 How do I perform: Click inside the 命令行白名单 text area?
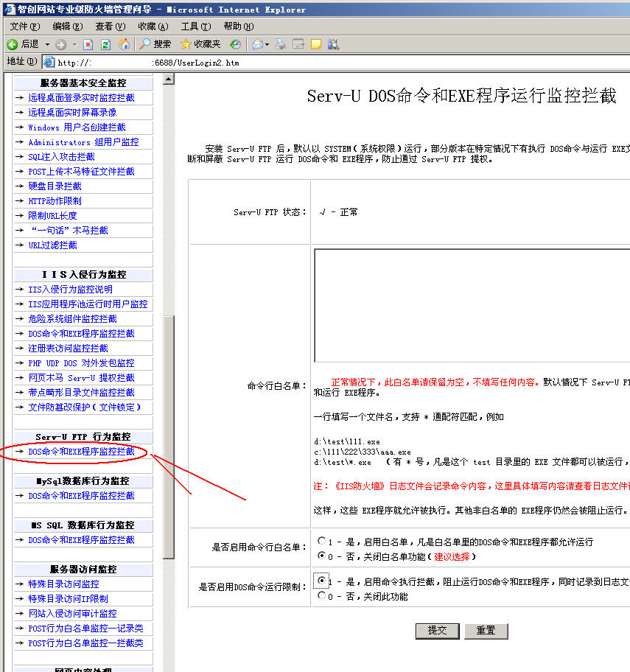pos(472,305)
